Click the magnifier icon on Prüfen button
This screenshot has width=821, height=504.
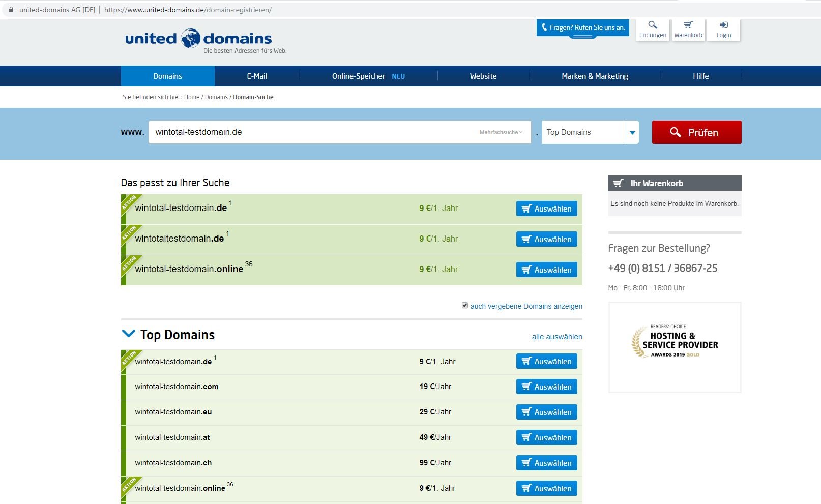pos(676,132)
